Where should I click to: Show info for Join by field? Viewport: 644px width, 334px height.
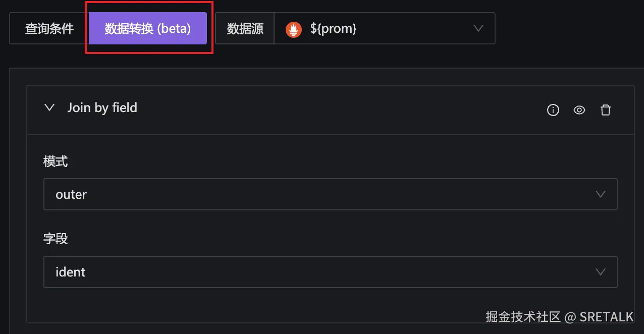[x=553, y=110]
